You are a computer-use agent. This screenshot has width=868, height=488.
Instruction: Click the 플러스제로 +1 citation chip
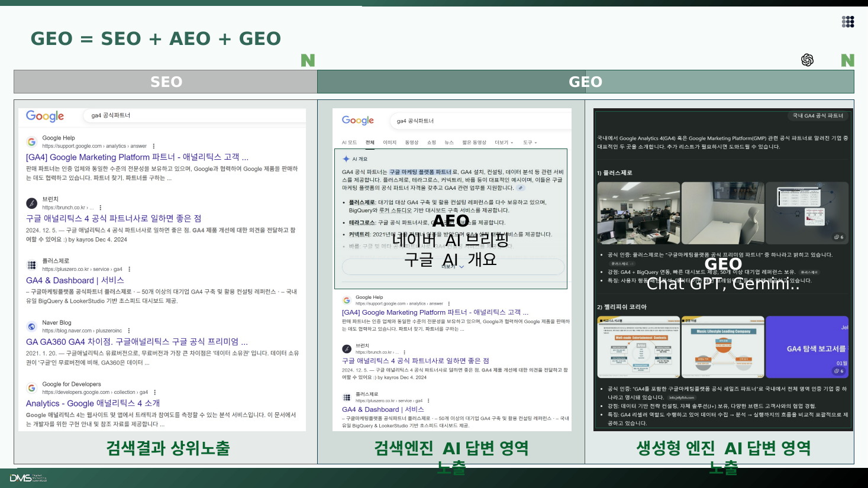click(622, 264)
